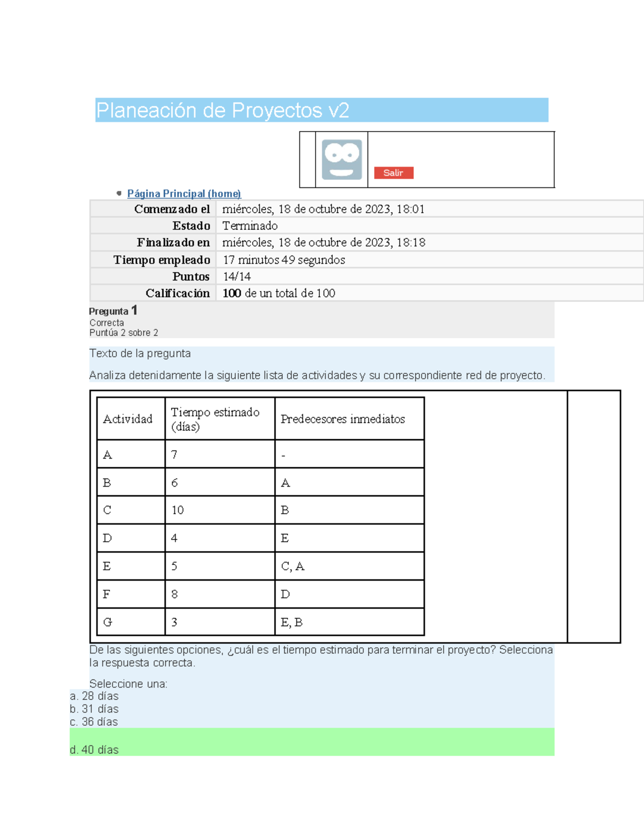The height and width of the screenshot is (834, 644).
Task: Click the activity cell 'F'
Action: (x=131, y=594)
